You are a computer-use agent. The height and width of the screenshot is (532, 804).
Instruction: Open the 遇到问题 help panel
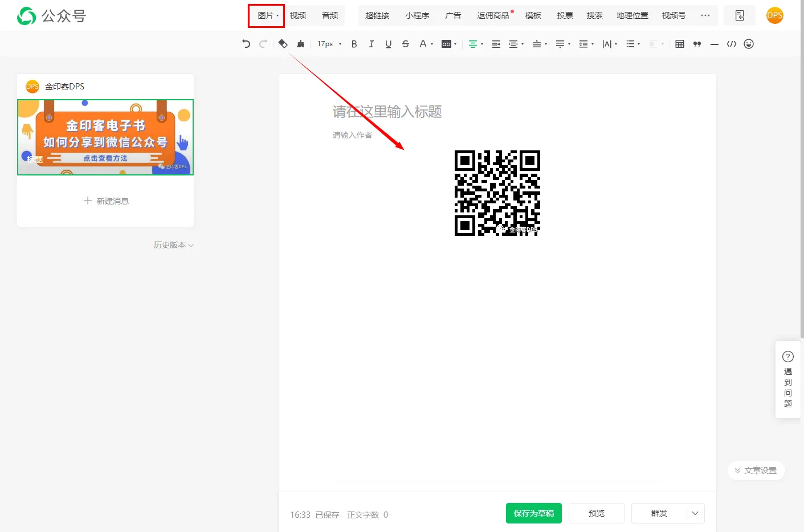(788, 379)
